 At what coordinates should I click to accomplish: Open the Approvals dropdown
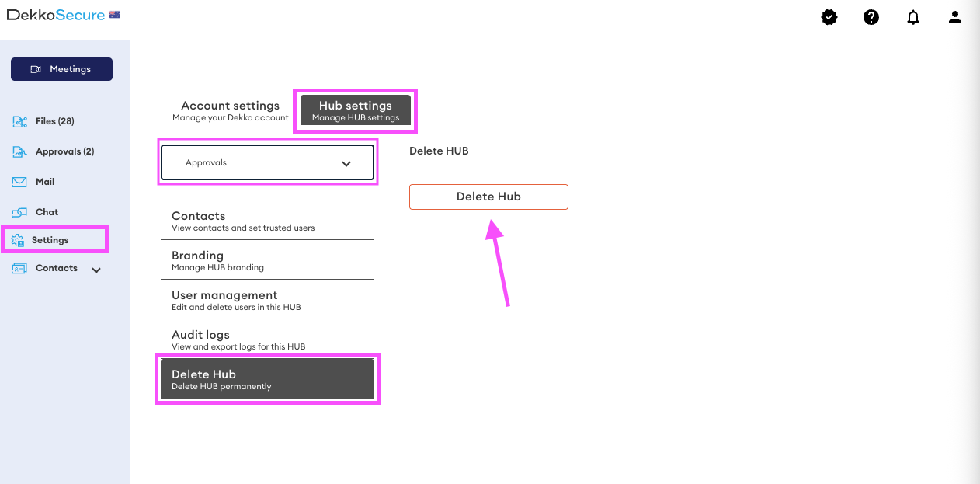[x=268, y=163]
